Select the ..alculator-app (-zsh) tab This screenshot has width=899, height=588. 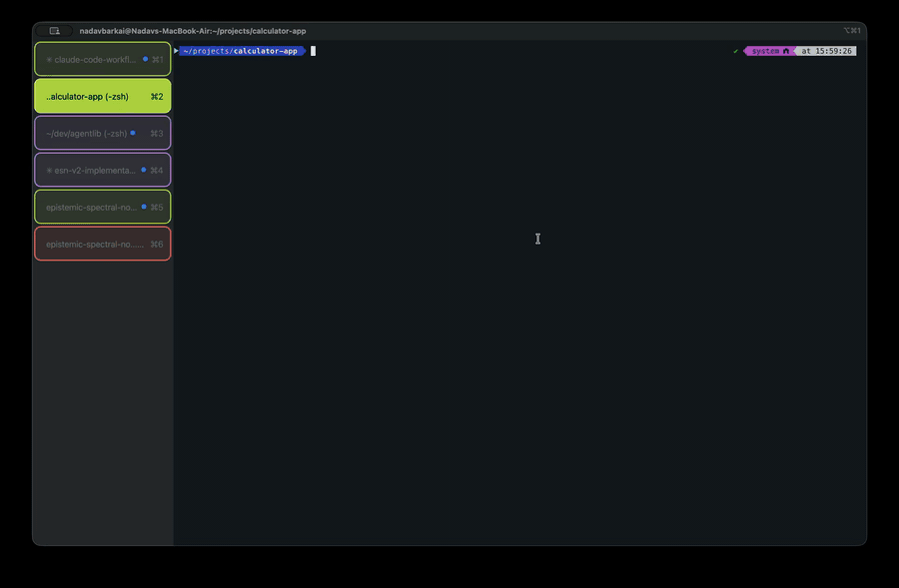point(103,96)
